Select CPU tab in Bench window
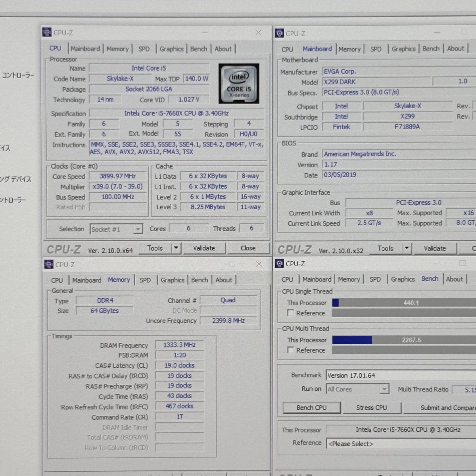Viewport: 476px width, 476px height. click(287, 279)
